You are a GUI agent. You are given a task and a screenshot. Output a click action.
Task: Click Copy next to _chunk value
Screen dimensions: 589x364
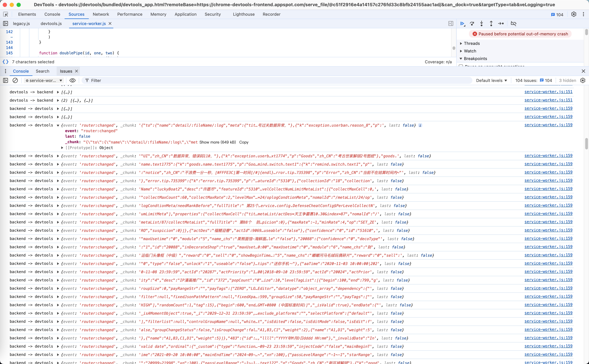244,142
